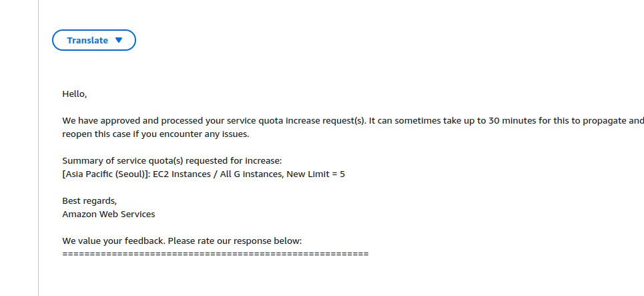Image resolution: width=644 pixels, height=296 pixels.
Task: Click the equals-sign separator line
Action: coord(216,254)
